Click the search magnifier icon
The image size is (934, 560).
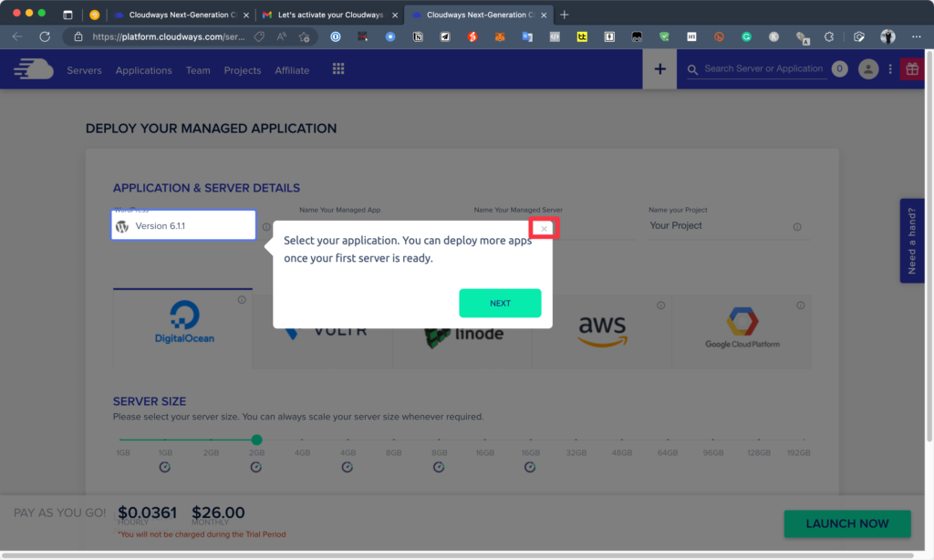692,69
